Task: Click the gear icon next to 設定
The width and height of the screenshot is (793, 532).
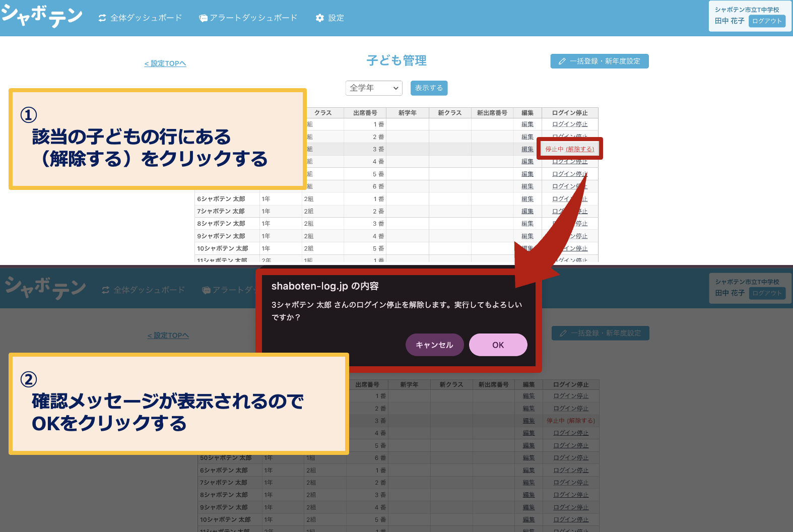Action: 319,18
